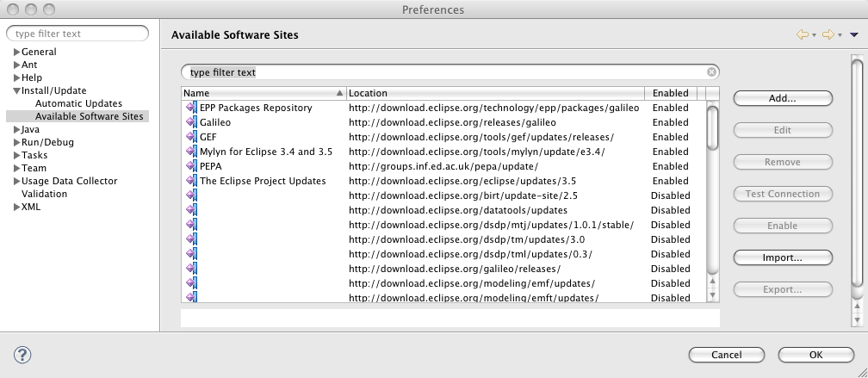The width and height of the screenshot is (868, 378).
Task: Click The Eclipse Project Updates site icon
Action: click(191, 181)
